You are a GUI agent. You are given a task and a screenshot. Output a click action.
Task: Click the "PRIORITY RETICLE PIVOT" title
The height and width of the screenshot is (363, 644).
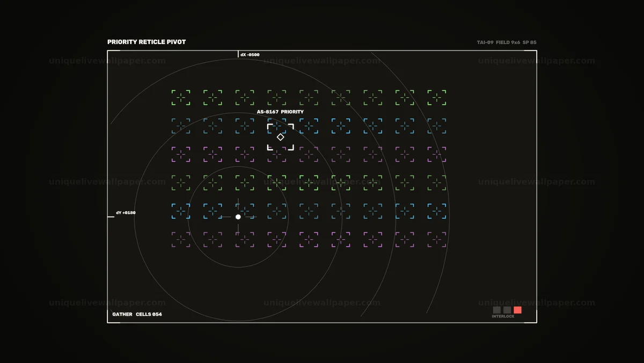pyautogui.click(x=147, y=42)
